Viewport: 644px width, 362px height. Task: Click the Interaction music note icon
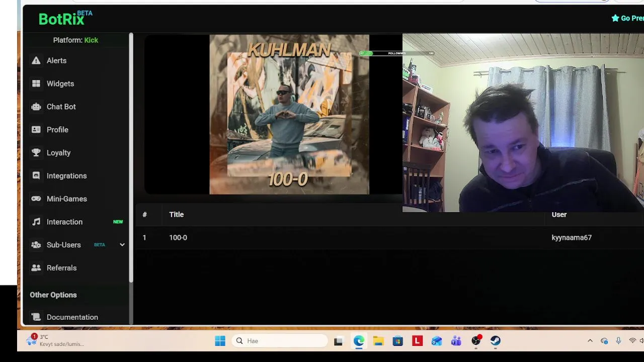point(36,222)
